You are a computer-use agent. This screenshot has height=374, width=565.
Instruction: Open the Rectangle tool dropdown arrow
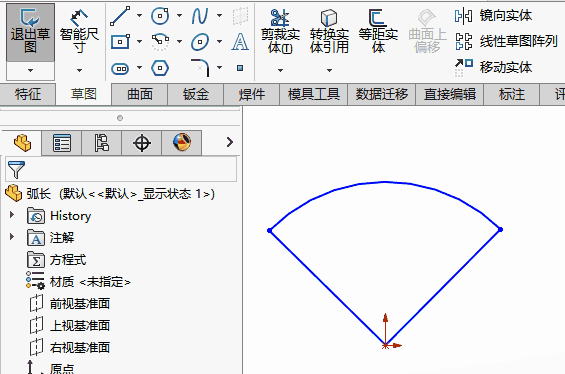tap(139, 41)
